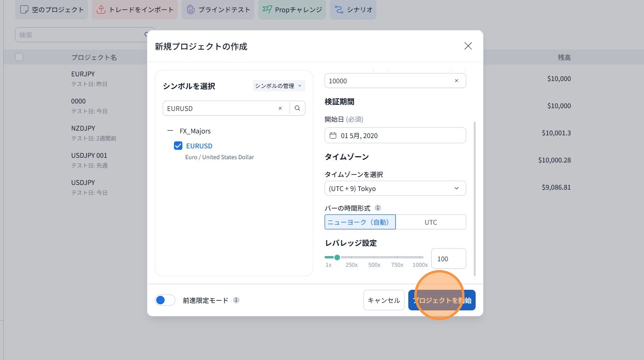Click プロジェクトを開始 button
The width and height of the screenshot is (644, 360).
click(x=442, y=300)
